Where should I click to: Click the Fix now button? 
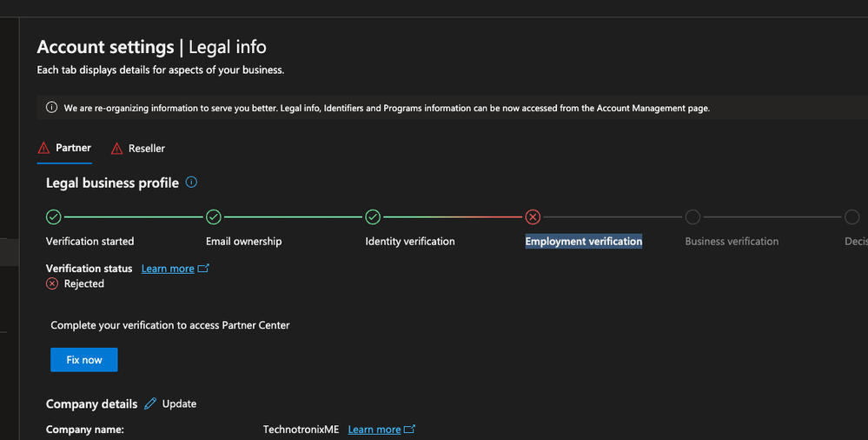84,360
